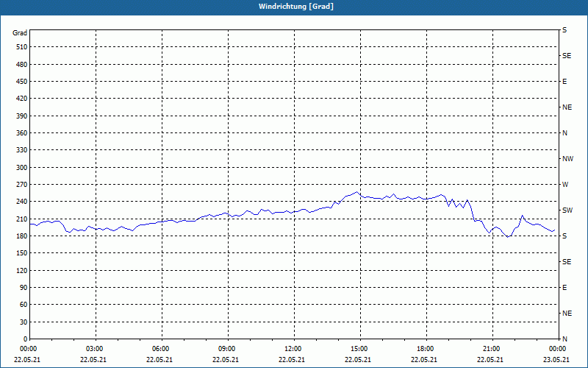The width and height of the screenshot is (588, 368).
Task: Select the 06:00 time axis label
Action: [x=162, y=349]
